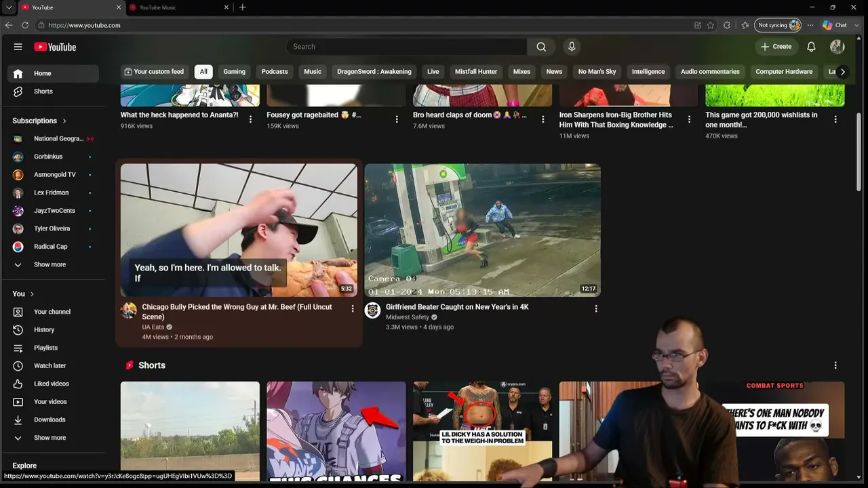
Task: Open the Favorites list icon
Action: pyautogui.click(x=745, y=25)
